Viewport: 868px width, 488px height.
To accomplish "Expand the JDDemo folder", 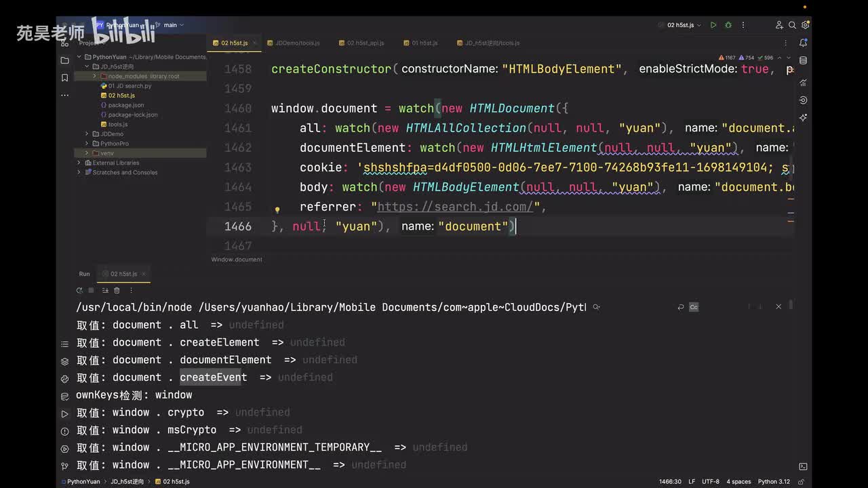I will pyautogui.click(x=87, y=134).
